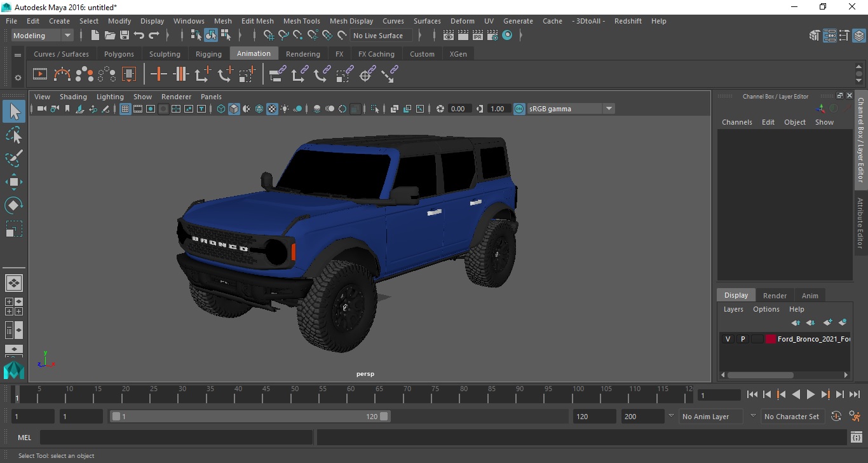Viewport: 868px width, 463px height.
Task: Enable Select by object type icon
Action: point(211,36)
